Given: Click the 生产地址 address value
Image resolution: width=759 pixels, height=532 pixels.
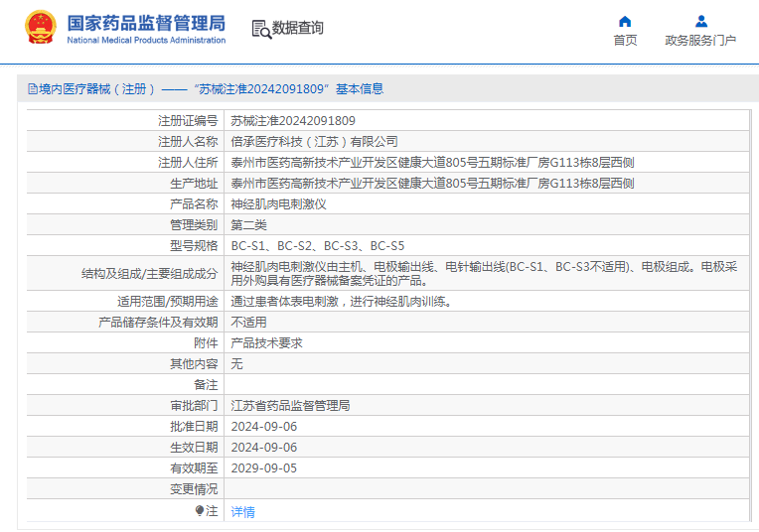Looking at the screenshot, I should point(432,184).
